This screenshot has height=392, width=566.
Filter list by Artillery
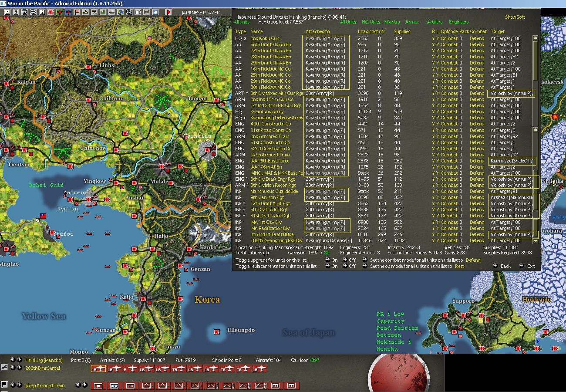pos(435,22)
